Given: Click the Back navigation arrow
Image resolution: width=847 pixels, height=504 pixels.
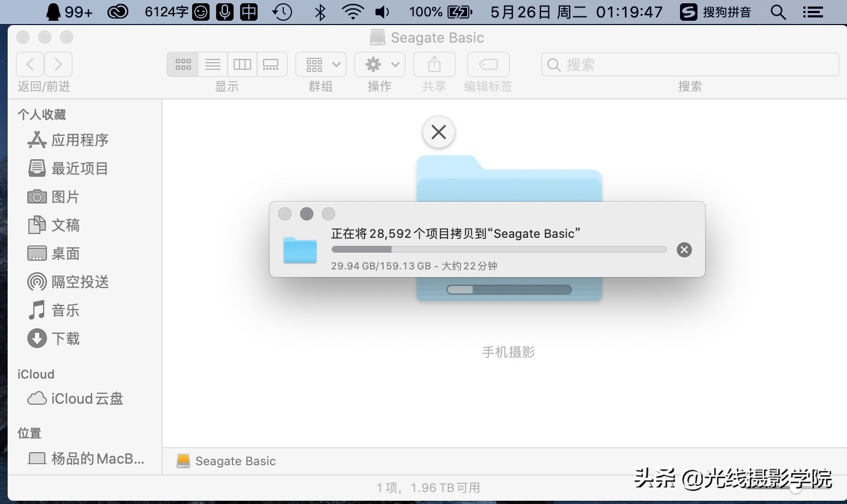Looking at the screenshot, I should [29, 64].
